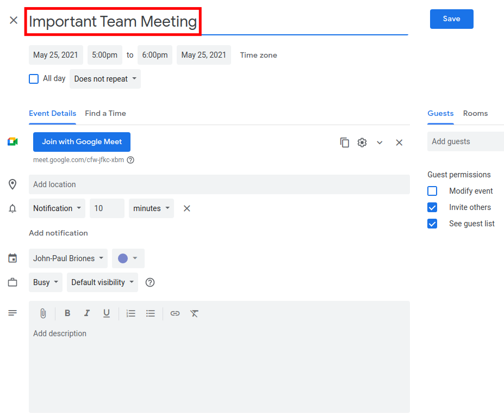
Task: Remove the Google Meet conferencing
Action: pos(399,143)
